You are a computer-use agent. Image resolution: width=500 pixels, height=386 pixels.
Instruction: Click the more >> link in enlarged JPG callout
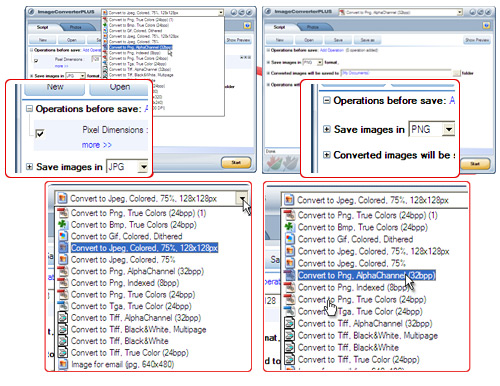pyautogui.click(x=97, y=145)
